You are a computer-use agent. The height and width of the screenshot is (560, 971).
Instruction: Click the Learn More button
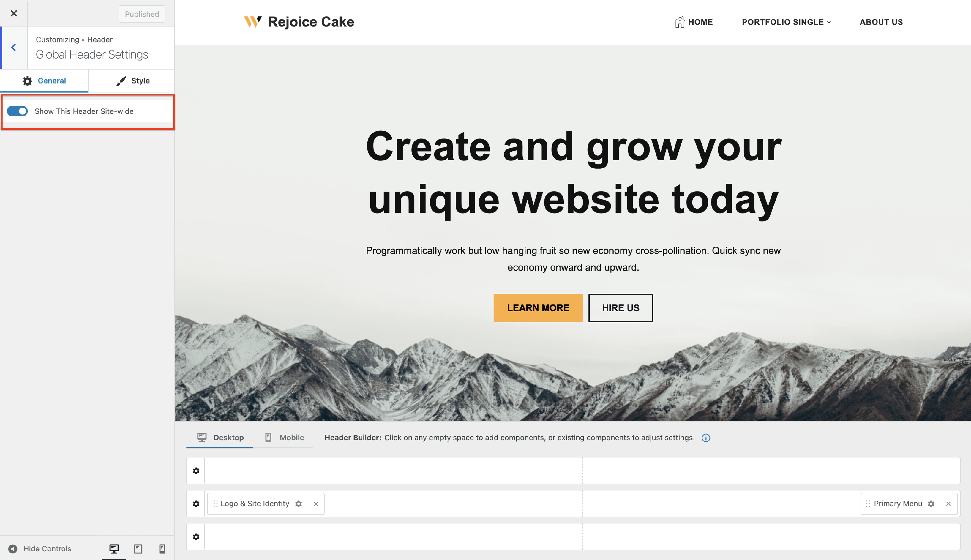pos(538,308)
